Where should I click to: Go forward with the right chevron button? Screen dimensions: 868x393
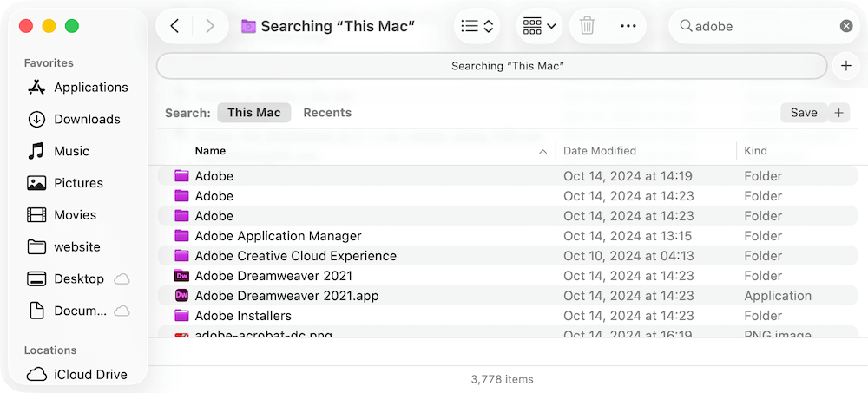tap(210, 26)
